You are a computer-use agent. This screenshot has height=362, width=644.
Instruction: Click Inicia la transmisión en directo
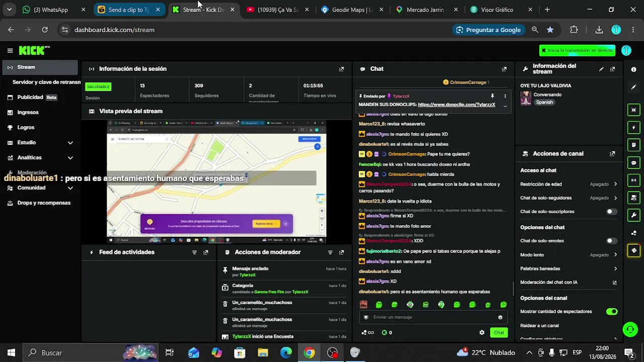tap(577, 50)
